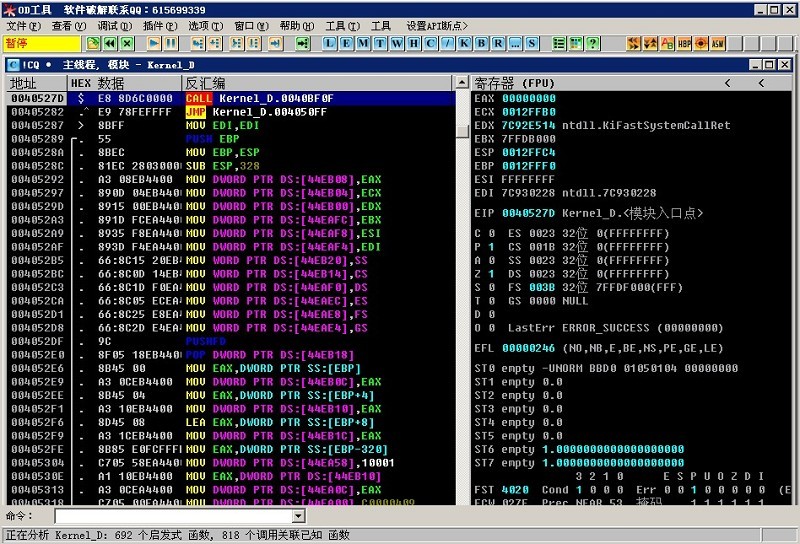Show Handles with the H icon

click(414, 43)
